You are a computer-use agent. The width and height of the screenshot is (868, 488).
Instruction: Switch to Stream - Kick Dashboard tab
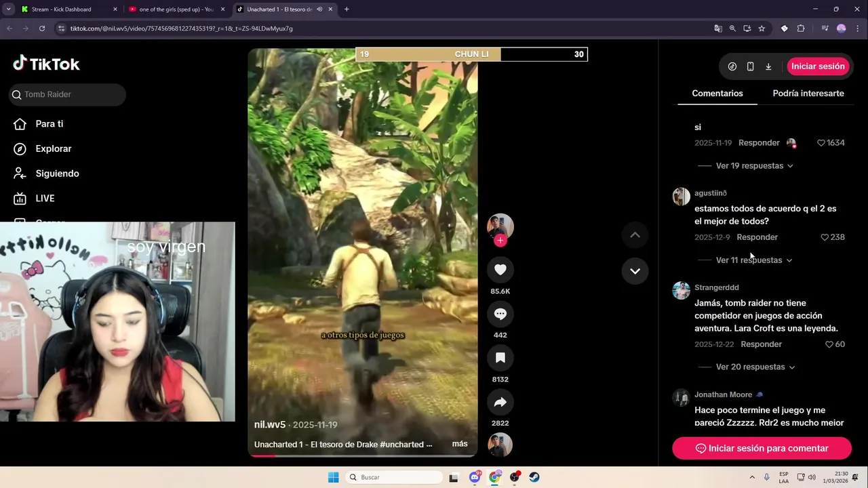coord(68,9)
